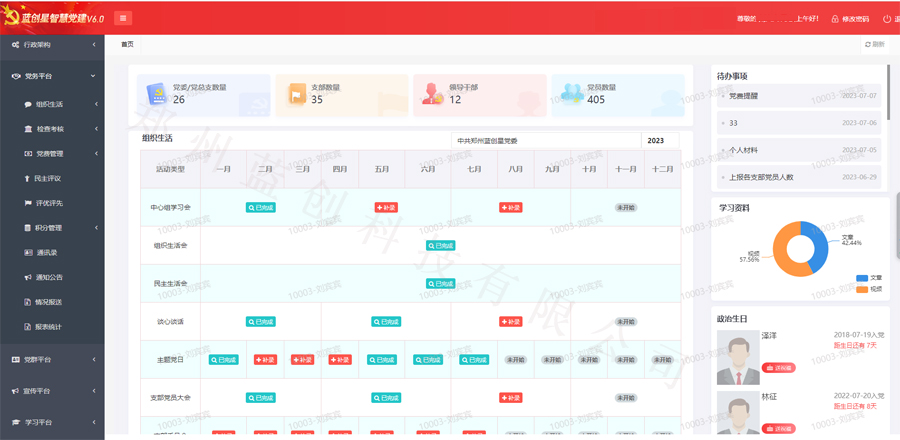Click the money icon for 党费管理
This screenshot has width=900, height=440.
[28, 154]
